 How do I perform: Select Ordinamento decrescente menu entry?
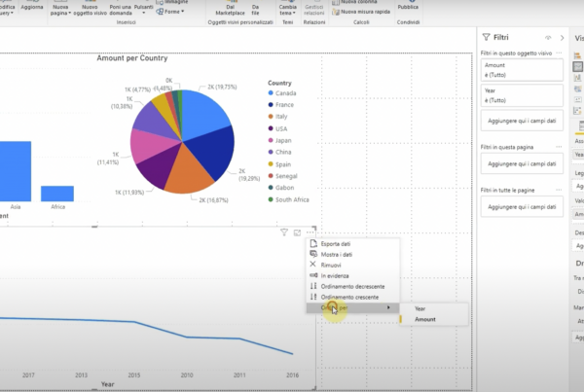click(x=352, y=287)
